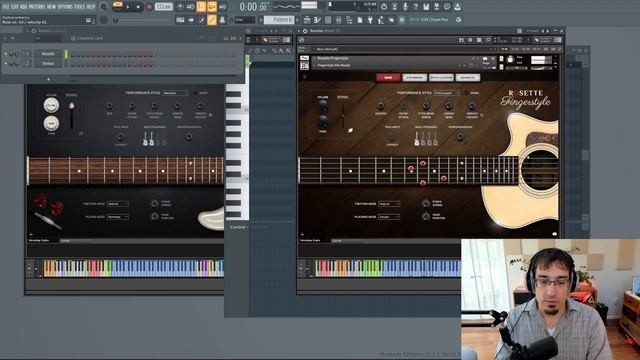Select the ADVANCED tab in Rosette Fingerstyle

468,77
